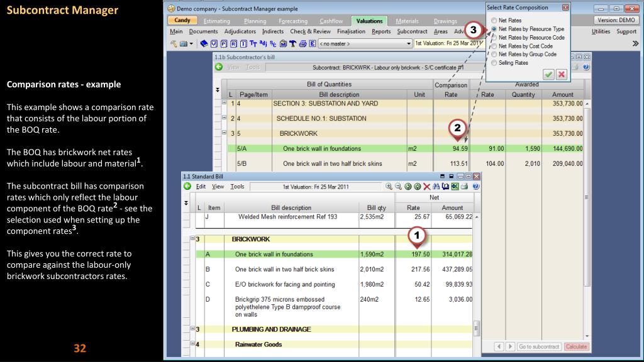644x362 pixels.
Task: Click green back arrow in Subcontractor's bill window
Action: [219, 67]
